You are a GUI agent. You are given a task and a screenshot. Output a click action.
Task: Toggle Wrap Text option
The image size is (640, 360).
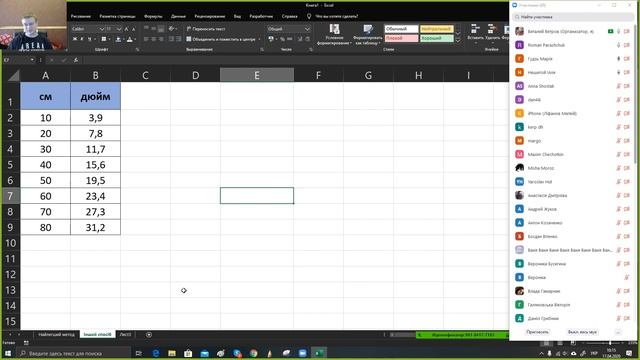[x=206, y=29]
